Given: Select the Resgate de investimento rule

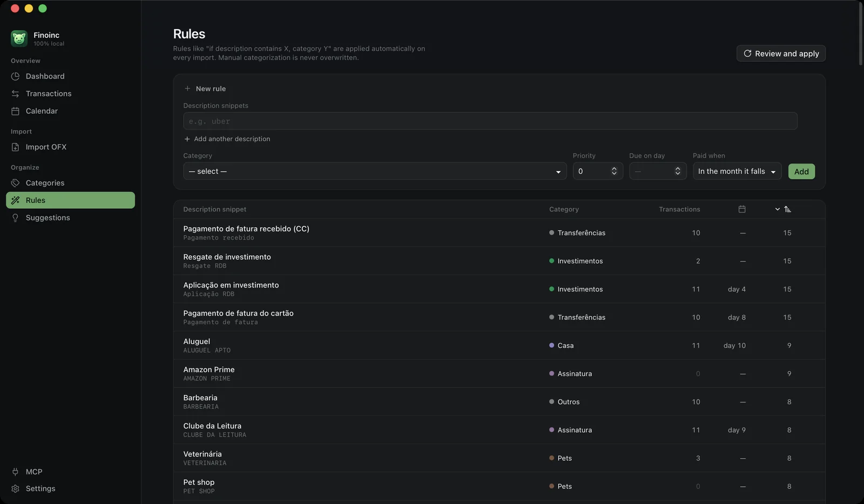Looking at the screenshot, I should point(499,261).
